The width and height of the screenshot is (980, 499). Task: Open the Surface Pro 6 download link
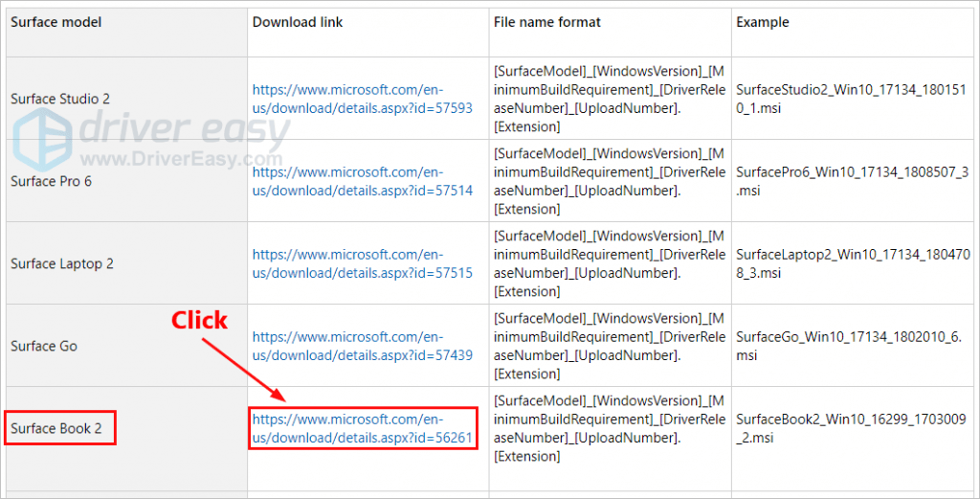click(362, 181)
